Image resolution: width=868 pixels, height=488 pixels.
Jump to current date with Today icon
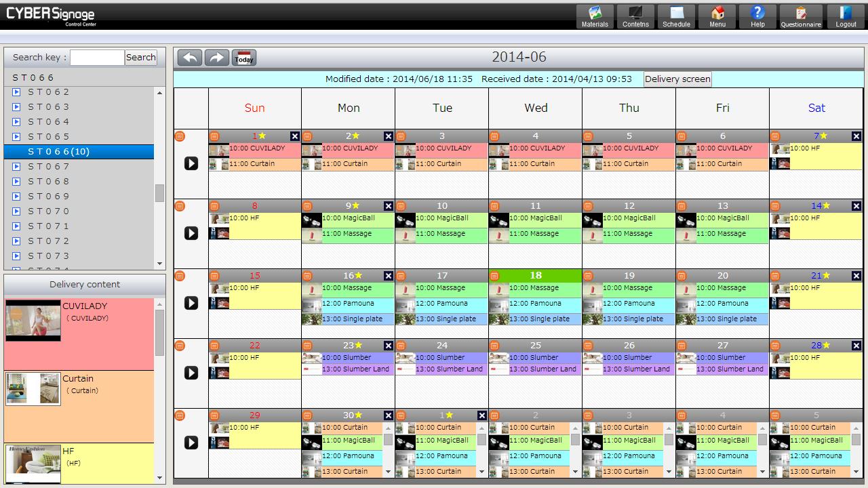pos(243,58)
